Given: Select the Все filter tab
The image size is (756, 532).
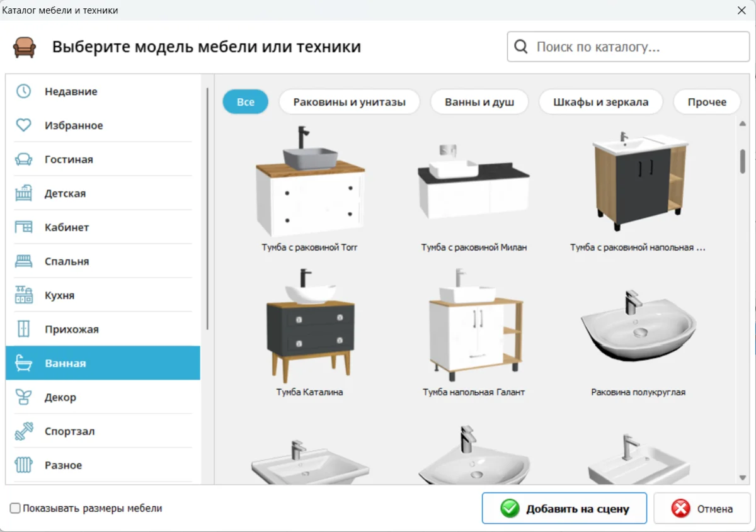Looking at the screenshot, I should (x=246, y=102).
